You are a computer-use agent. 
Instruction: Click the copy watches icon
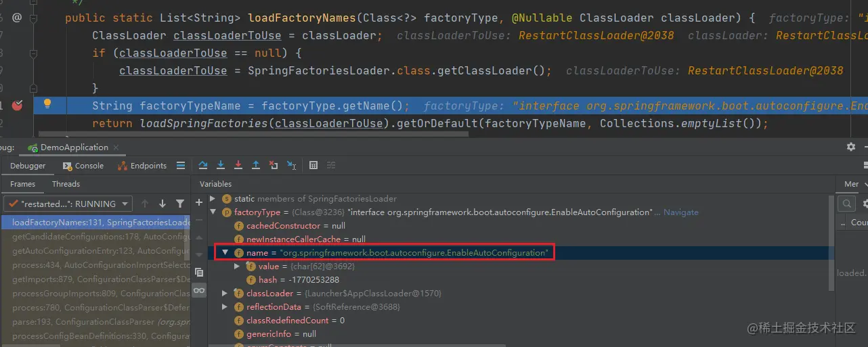[x=198, y=272]
